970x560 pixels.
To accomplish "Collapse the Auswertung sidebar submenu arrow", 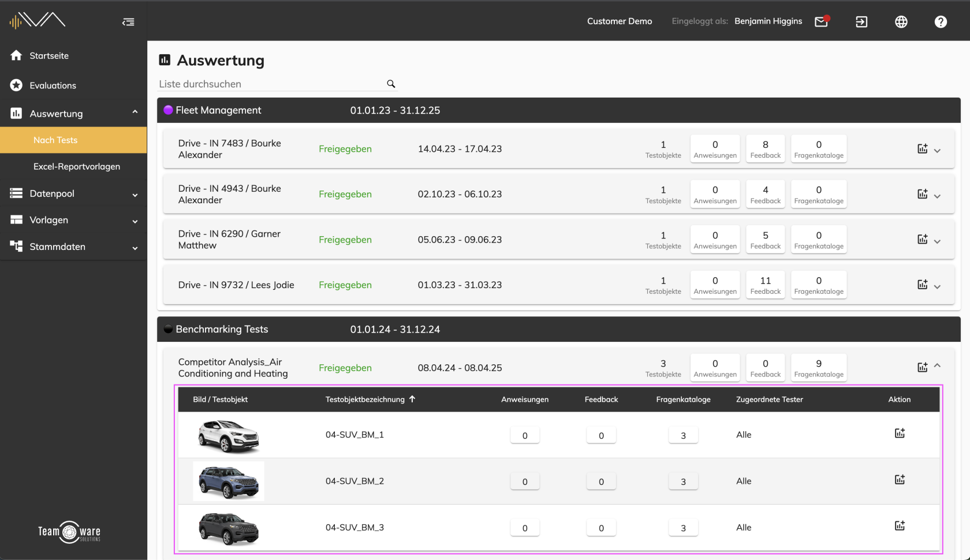I will tap(135, 112).
